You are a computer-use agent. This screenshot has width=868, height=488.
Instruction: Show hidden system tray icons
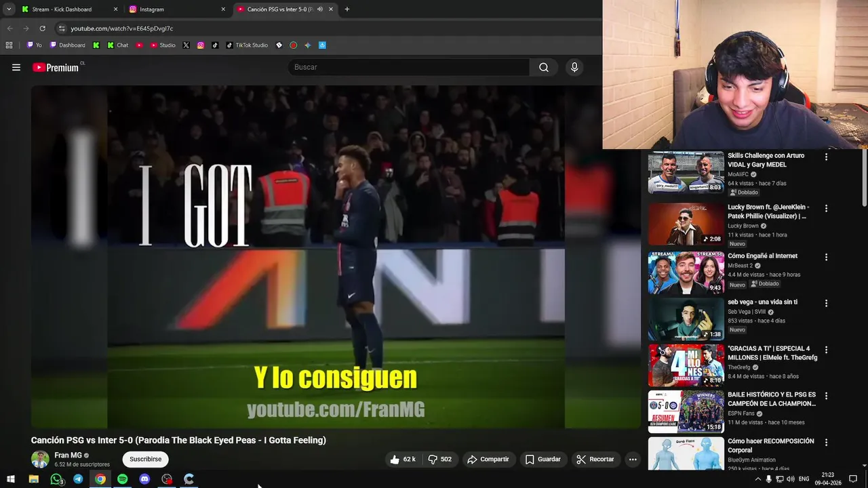pyautogui.click(x=757, y=479)
